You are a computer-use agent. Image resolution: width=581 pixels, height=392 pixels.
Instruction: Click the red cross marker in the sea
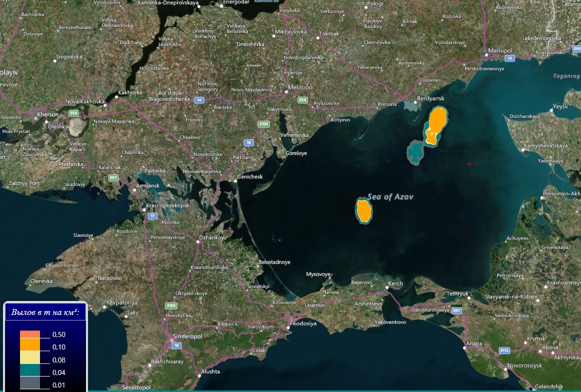[469, 164]
